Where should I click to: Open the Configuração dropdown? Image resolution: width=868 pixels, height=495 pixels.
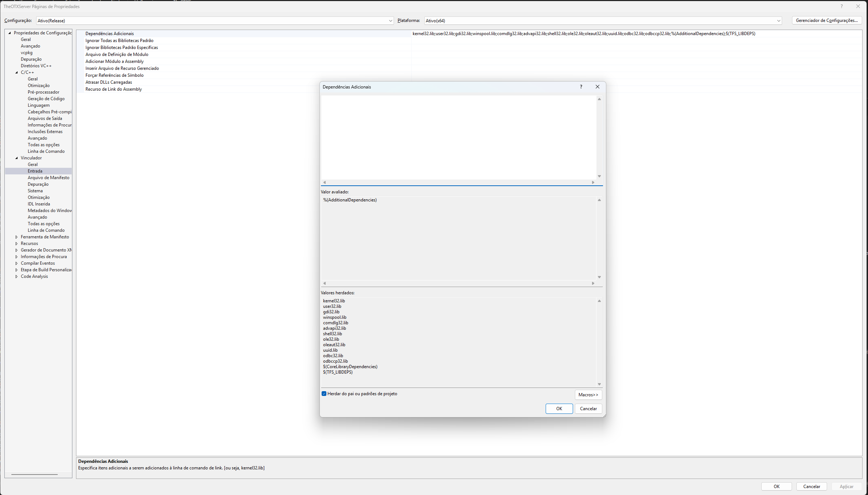coord(390,21)
